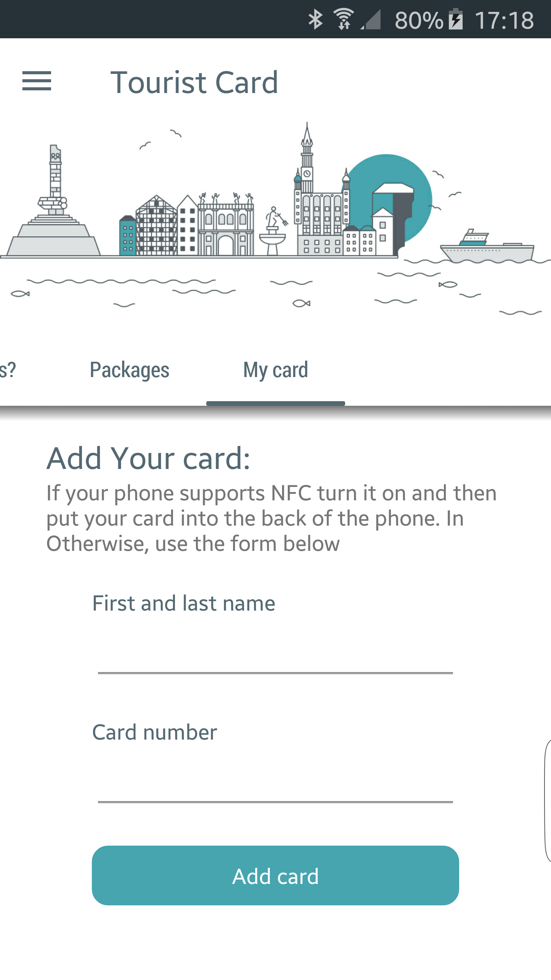Click the Tourist Card title
This screenshot has height=980, width=551.
point(194,82)
